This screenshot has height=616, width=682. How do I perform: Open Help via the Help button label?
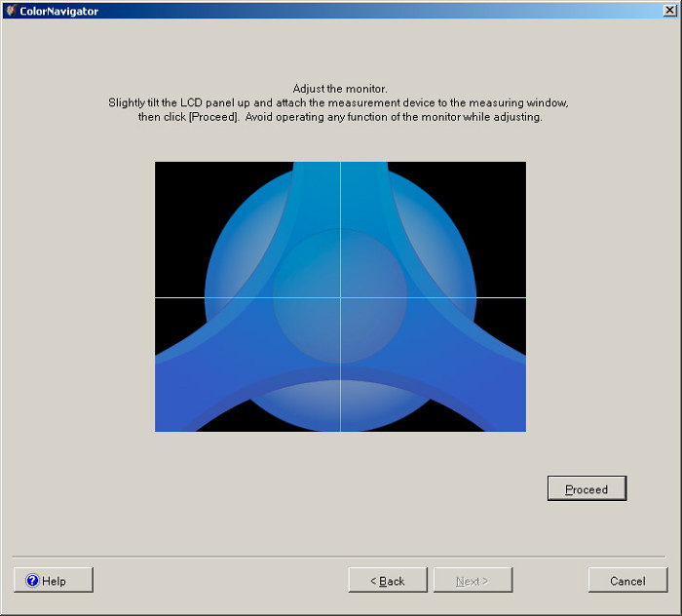coord(55,581)
